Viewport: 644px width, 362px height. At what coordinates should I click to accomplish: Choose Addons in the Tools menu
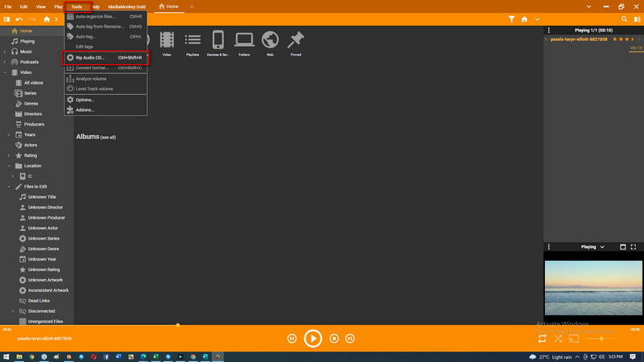point(105,110)
